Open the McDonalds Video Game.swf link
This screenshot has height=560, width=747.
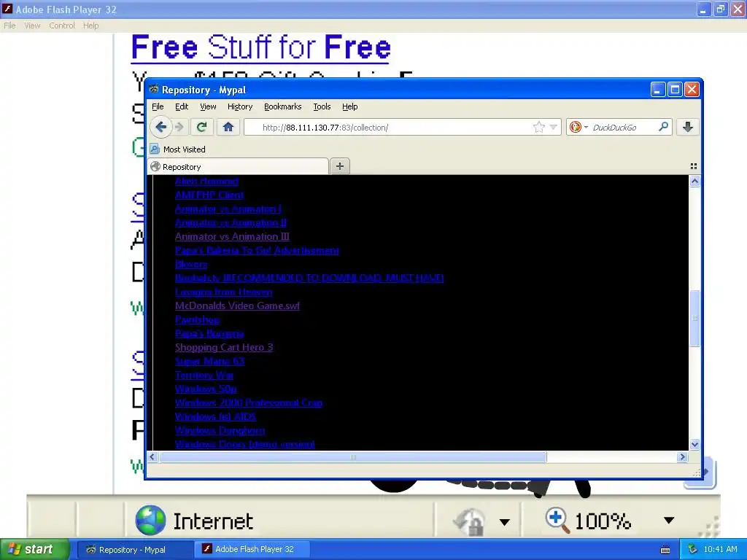coord(237,306)
